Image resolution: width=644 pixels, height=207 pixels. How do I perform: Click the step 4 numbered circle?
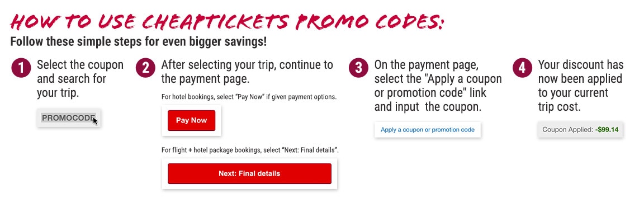coord(522,68)
